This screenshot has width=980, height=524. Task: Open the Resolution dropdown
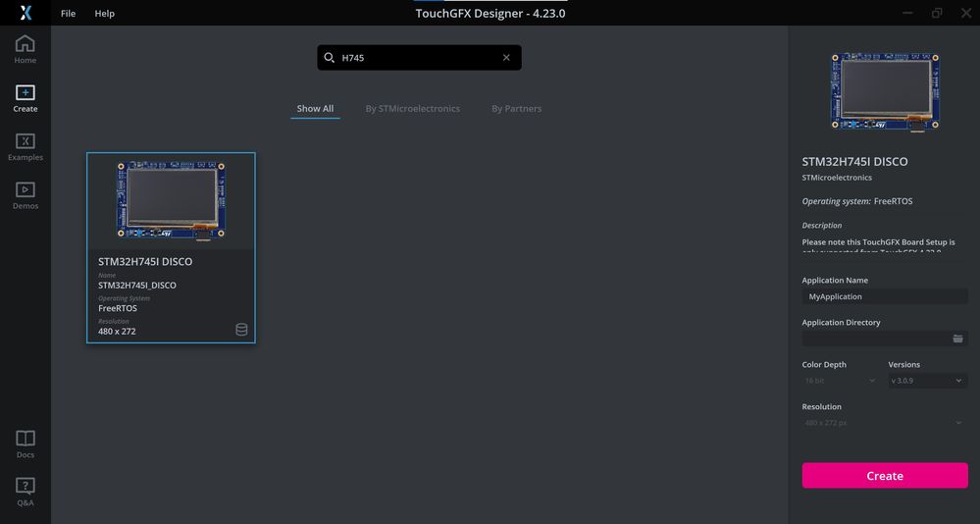(x=885, y=423)
